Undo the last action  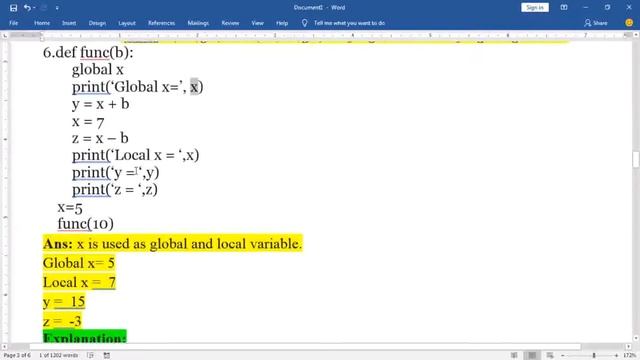coord(27,8)
